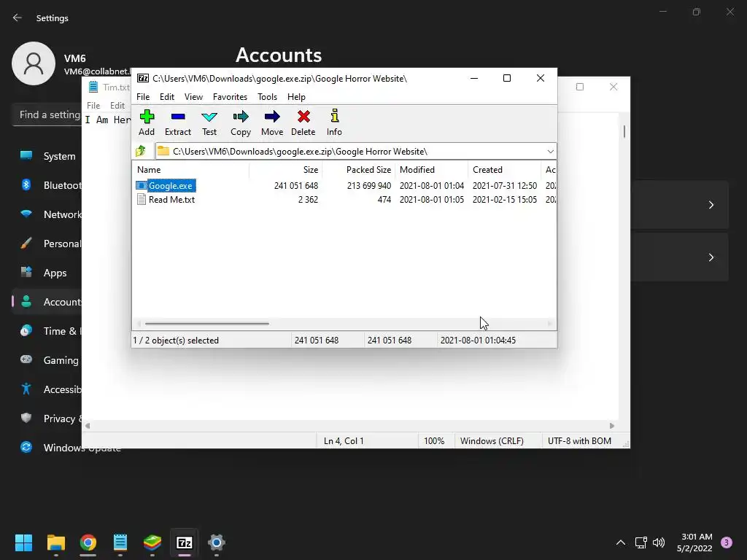Click the red Delete icon
This screenshot has width=747, height=560.
click(303, 122)
